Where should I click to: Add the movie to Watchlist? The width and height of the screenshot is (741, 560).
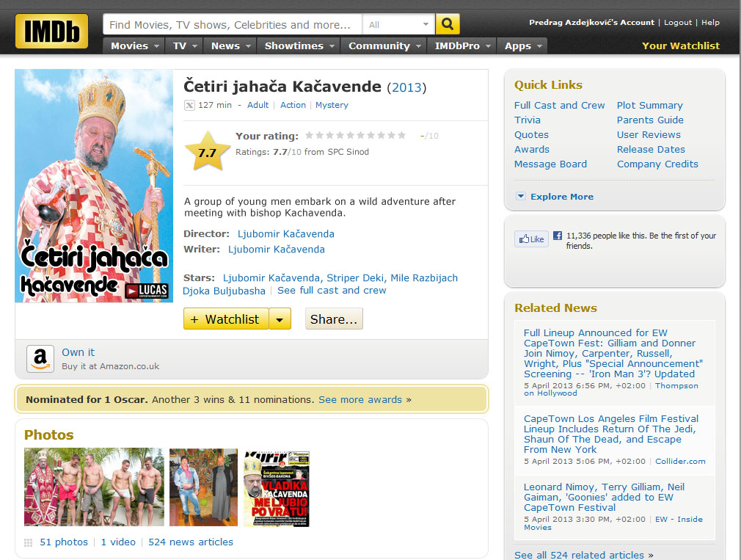226,319
